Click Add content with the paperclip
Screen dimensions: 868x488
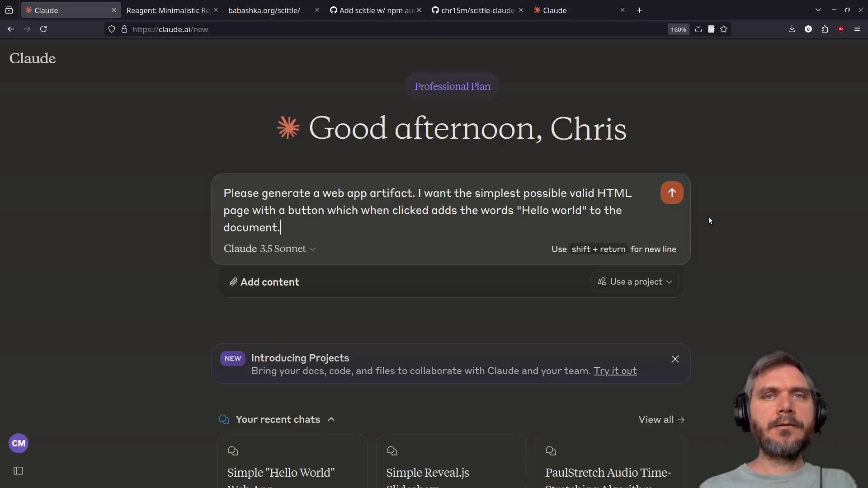(264, 282)
